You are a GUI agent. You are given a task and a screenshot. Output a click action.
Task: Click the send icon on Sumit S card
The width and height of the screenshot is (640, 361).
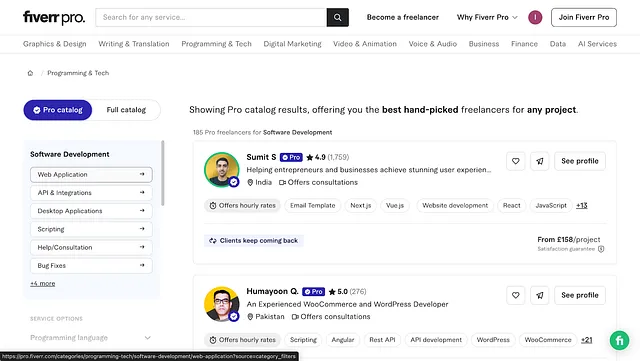coord(540,161)
